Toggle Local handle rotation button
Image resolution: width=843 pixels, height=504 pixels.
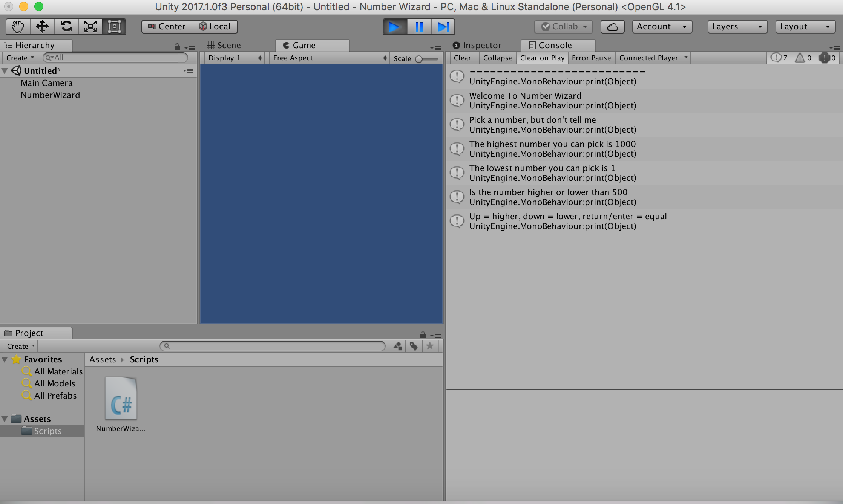click(x=214, y=27)
